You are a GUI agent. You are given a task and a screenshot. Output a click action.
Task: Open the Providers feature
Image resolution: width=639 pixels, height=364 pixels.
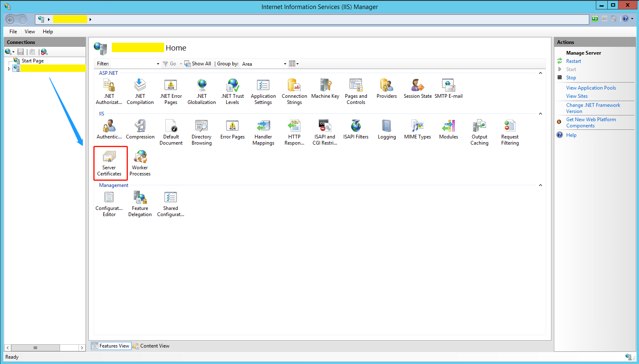click(x=387, y=89)
